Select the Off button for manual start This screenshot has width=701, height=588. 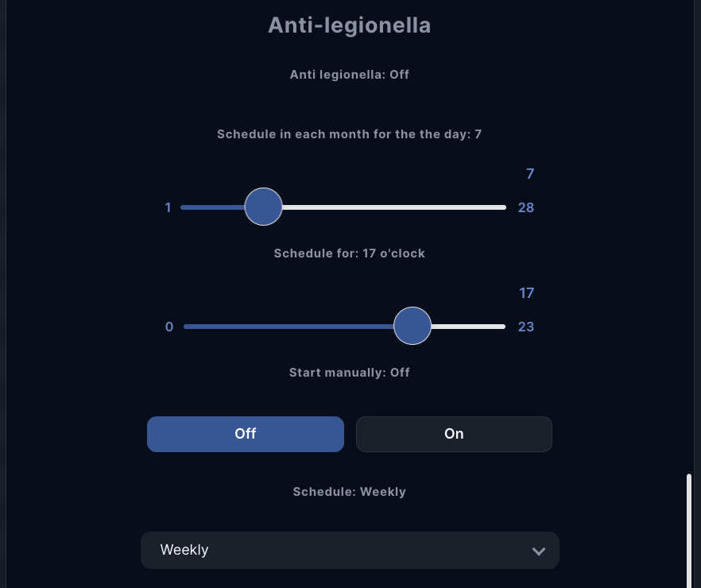coord(245,434)
